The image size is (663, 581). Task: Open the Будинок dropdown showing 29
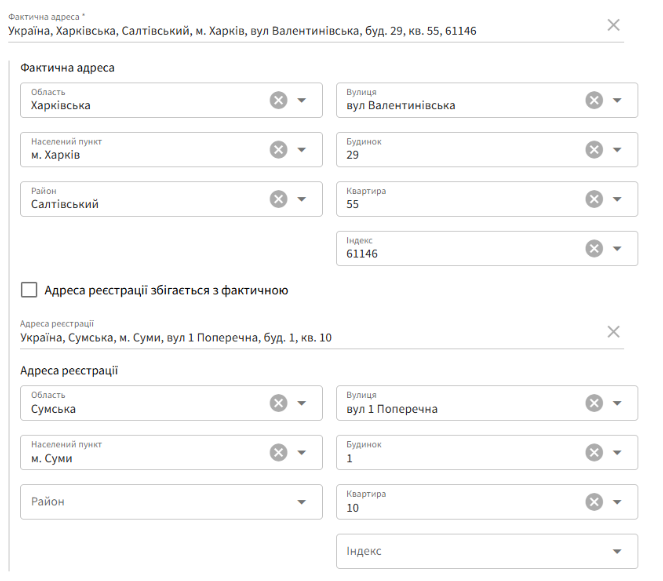617,150
